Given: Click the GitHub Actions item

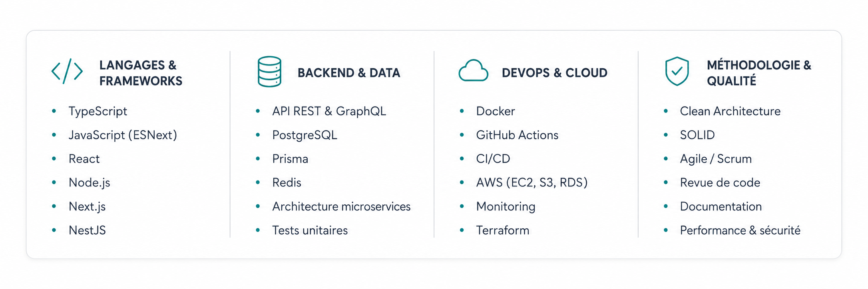Looking at the screenshot, I should click(517, 135).
